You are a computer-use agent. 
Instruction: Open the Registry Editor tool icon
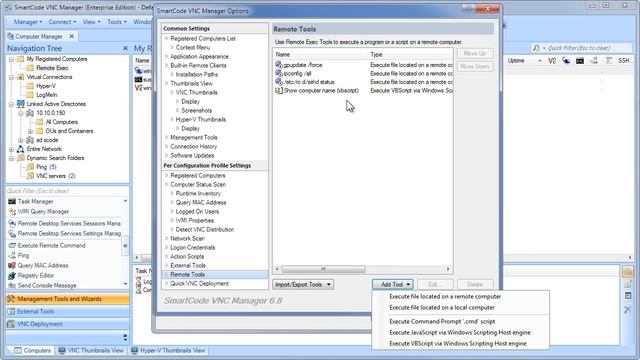[x=12, y=276]
